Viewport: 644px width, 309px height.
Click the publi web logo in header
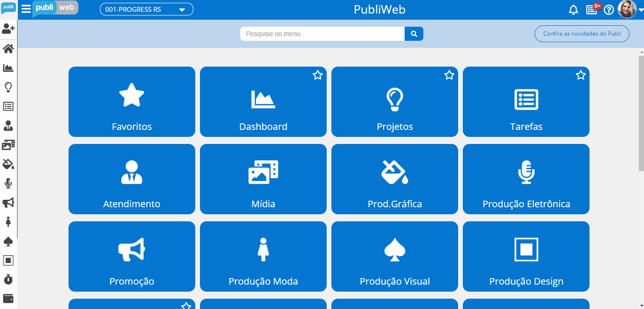[55, 8]
